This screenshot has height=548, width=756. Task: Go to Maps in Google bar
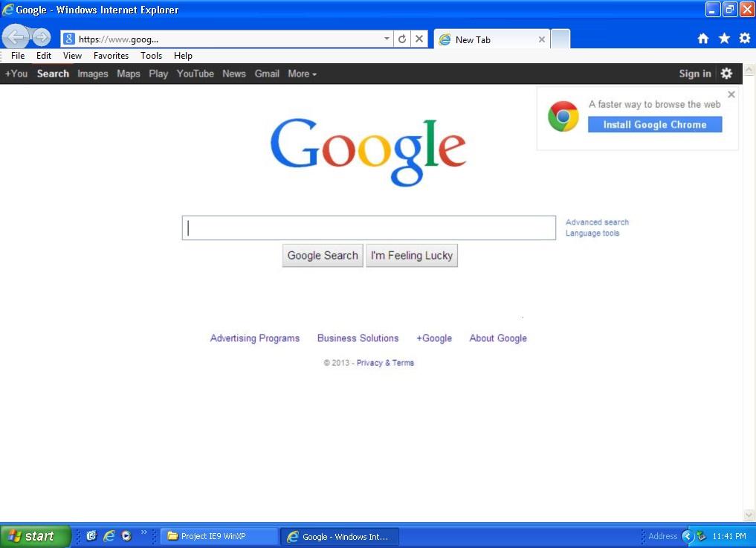129,74
